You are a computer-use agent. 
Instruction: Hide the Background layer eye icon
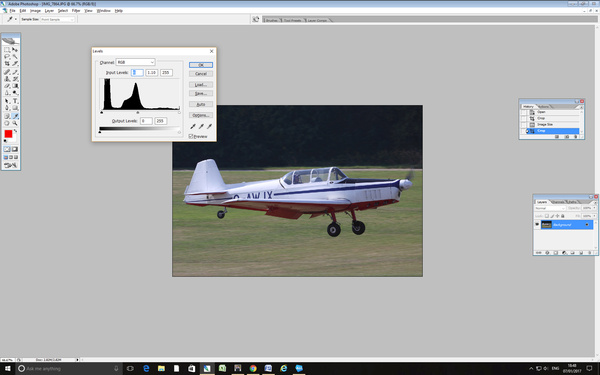(536, 225)
